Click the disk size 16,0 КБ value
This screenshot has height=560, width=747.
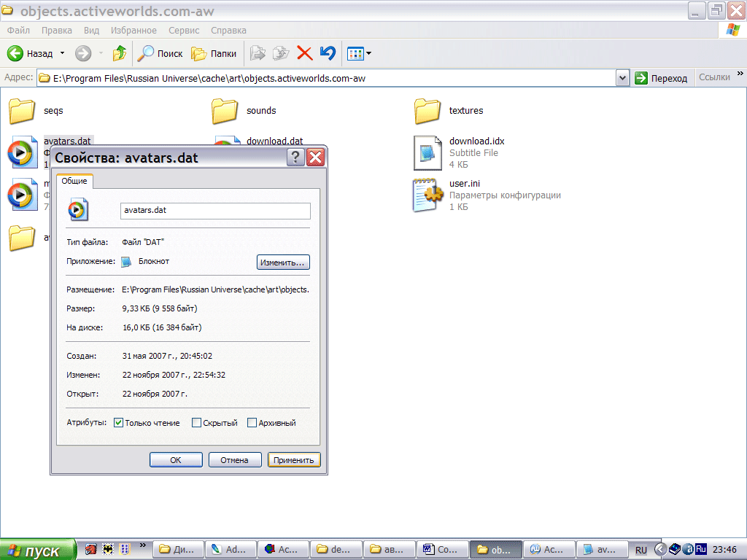coord(162,327)
